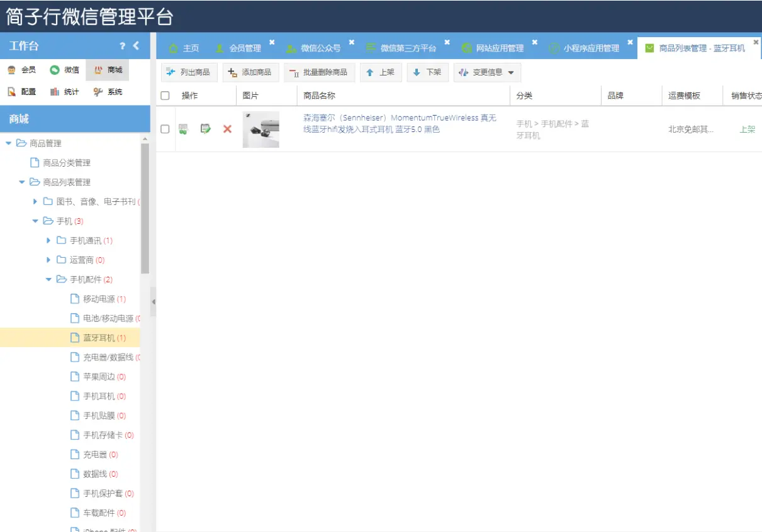Viewport: 762px width, 532px height.
Task: Click the workbench help question mark
Action: [123, 46]
